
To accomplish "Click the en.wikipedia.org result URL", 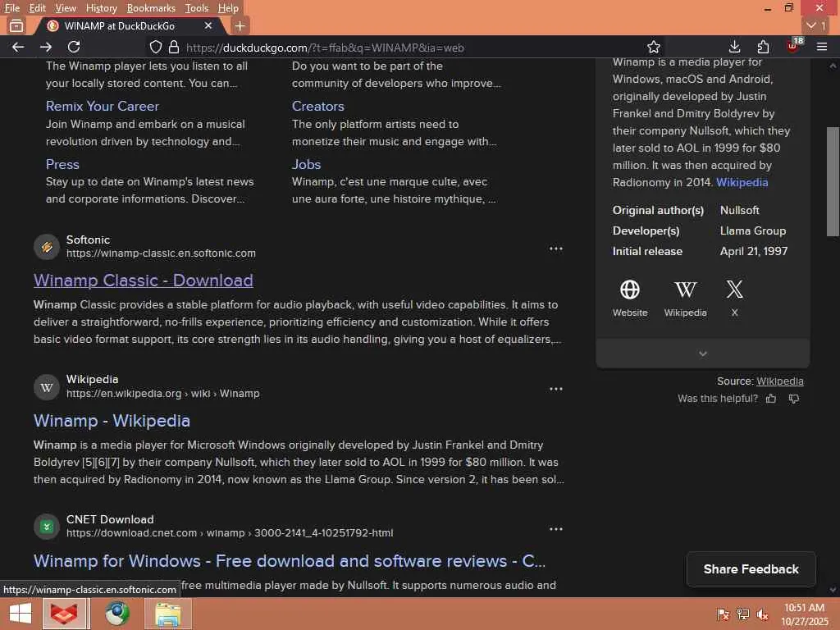I will point(163,393).
